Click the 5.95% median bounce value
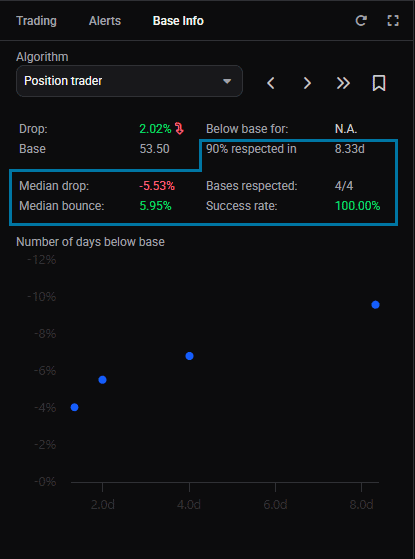 (155, 206)
